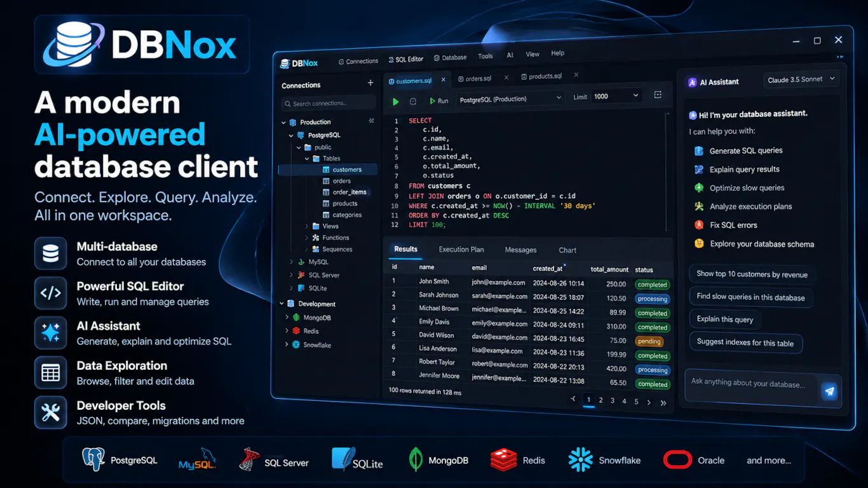The width and height of the screenshot is (868, 488).
Task: Collapse the Tables folder in the tree
Action: pyautogui.click(x=307, y=158)
